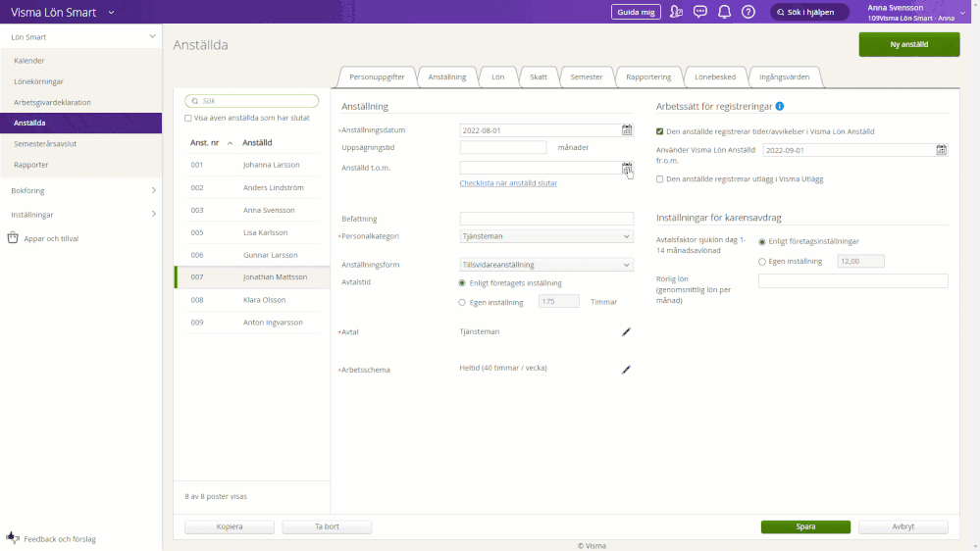Click the Ta bort button
The image size is (980, 551).
[327, 526]
